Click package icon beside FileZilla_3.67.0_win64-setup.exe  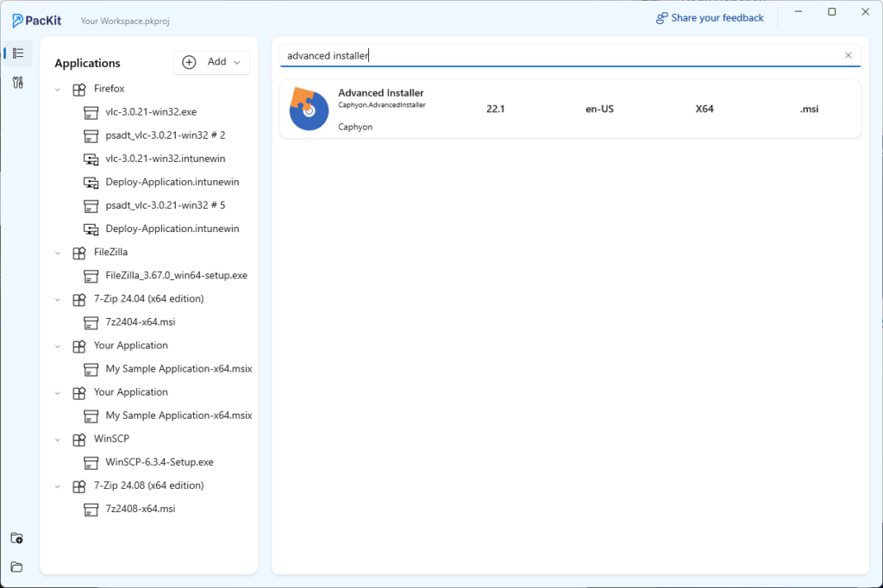coord(91,276)
